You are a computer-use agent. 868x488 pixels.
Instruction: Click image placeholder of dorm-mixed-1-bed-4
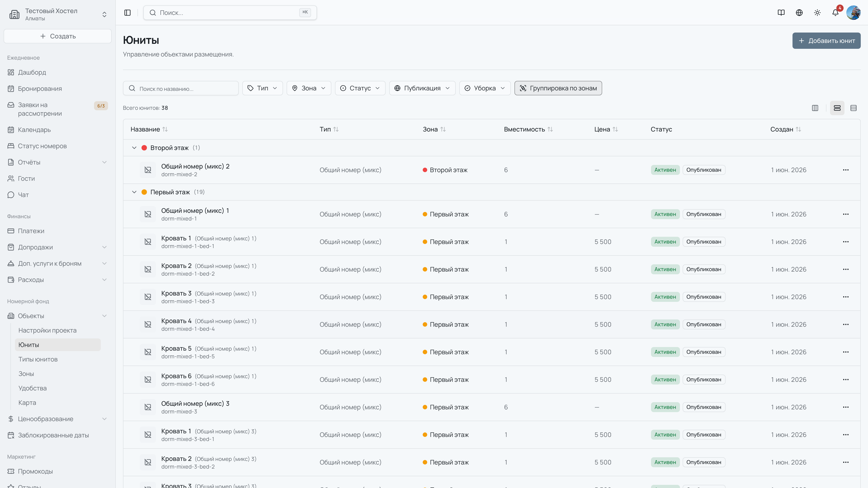148,324
